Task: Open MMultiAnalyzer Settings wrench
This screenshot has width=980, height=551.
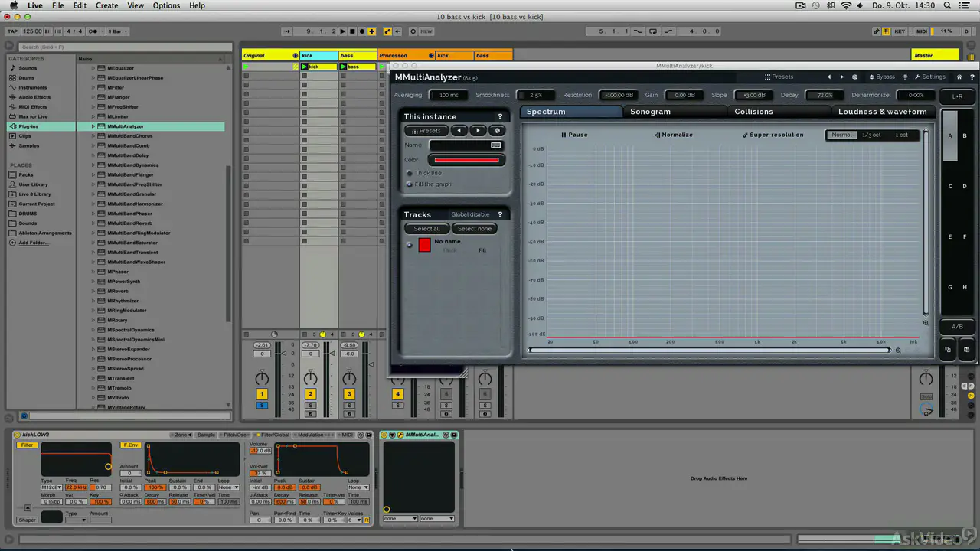Action: (x=929, y=77)
